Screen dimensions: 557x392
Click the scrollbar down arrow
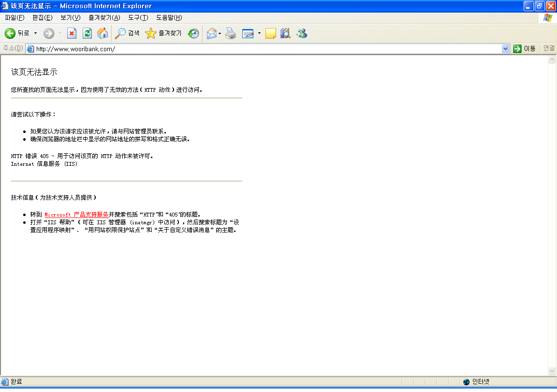(552, 371)
